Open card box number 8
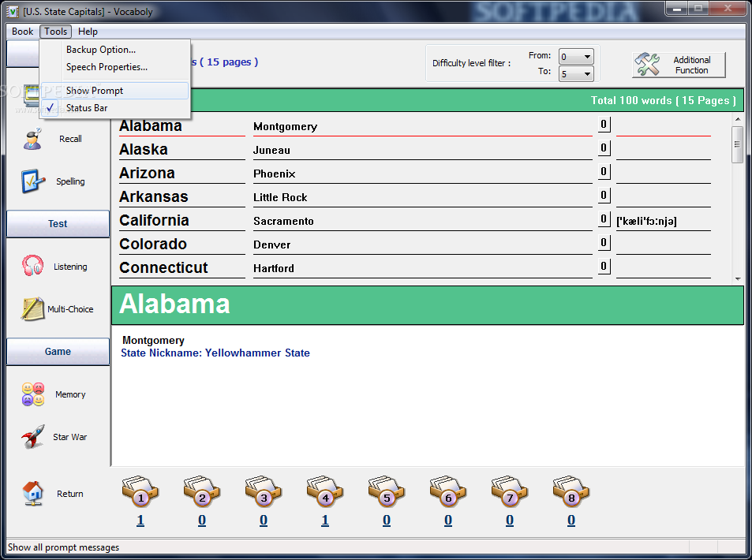This screenshot has height=560, width=752. click(571, 491)
